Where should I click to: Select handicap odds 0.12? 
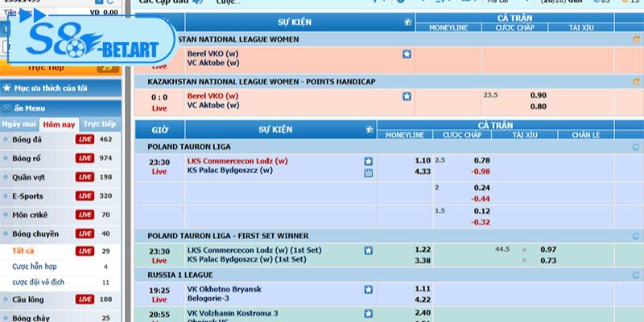(481, 211)
